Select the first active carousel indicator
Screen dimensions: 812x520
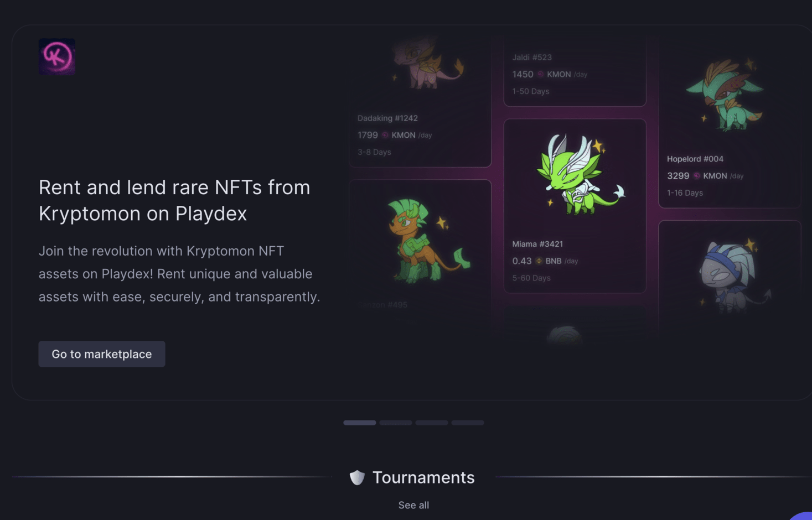click(360, 423)
